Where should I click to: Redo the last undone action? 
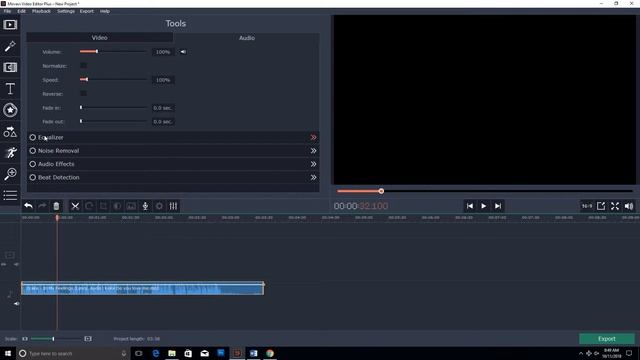[x=42, y=206]
